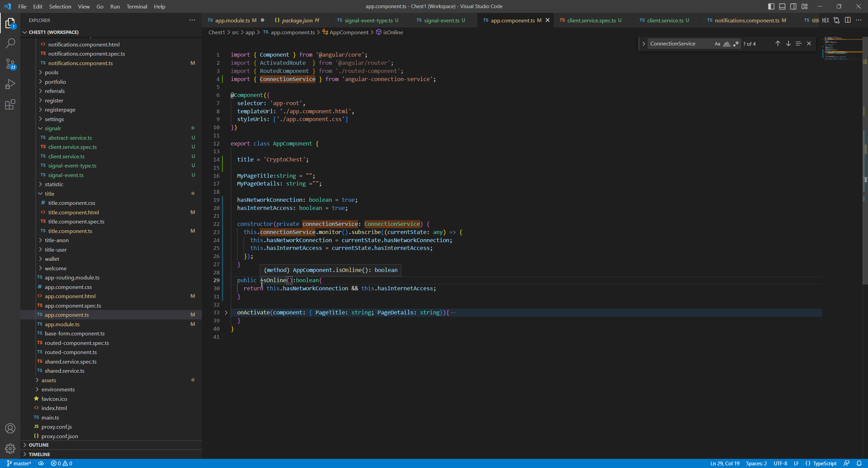
Task: Split the editor to the right
Action: click(848, 20)
